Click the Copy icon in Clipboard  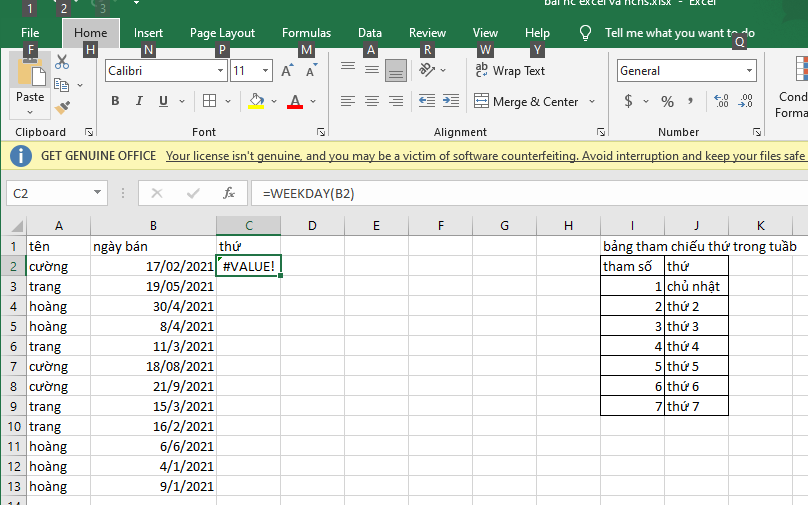(x=61, y=85)
